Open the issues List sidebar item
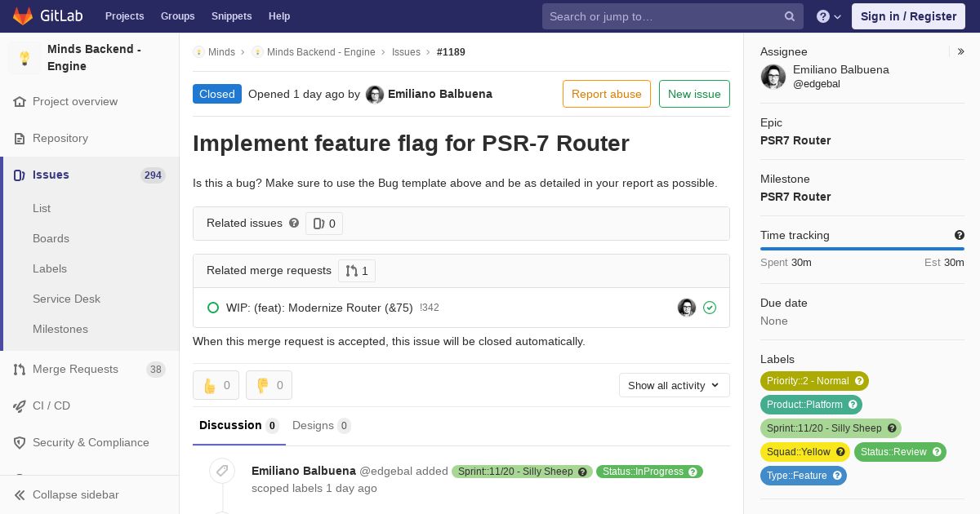This screenshot has width=980, height=514. pos(42,208)
